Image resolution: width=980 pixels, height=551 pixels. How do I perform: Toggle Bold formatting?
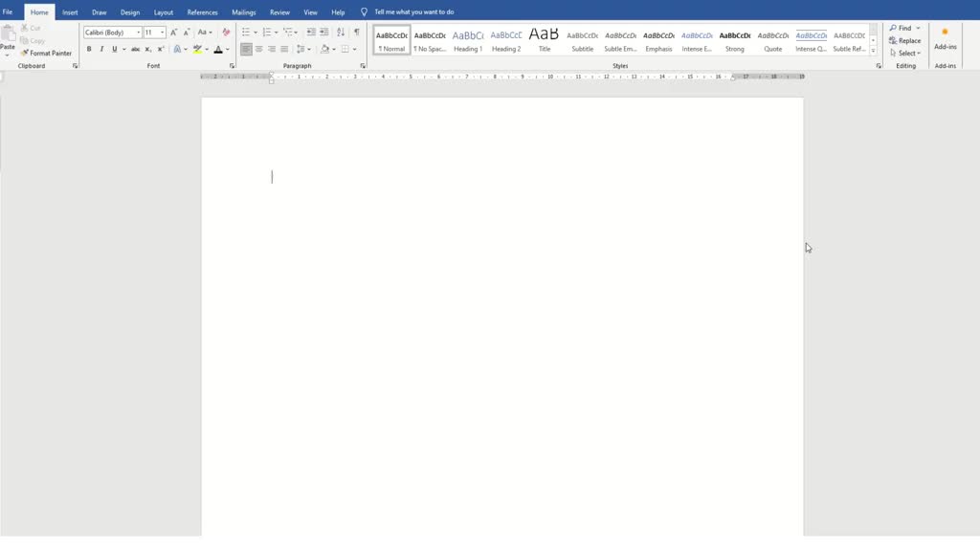click(89, 49)
